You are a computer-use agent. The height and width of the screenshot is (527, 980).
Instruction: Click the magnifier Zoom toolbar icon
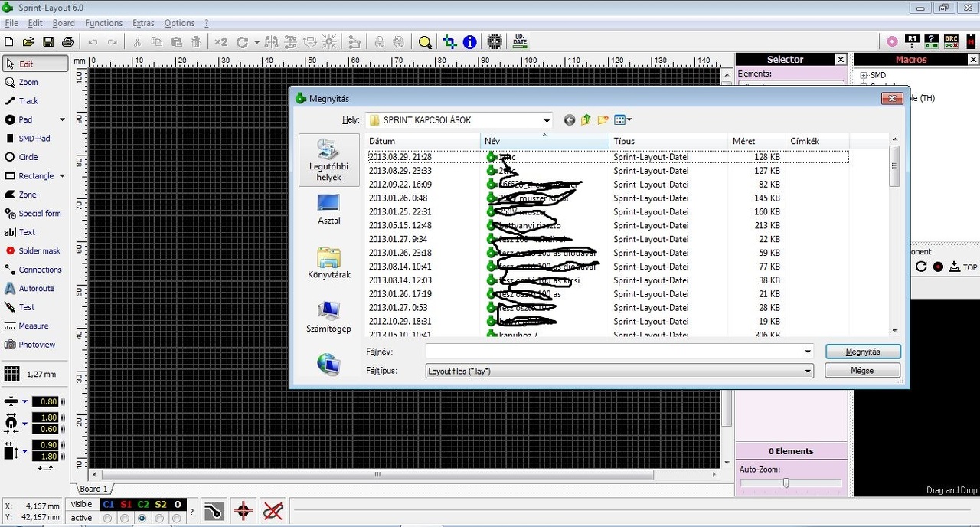pyautogui.click(x=425, y=42)
